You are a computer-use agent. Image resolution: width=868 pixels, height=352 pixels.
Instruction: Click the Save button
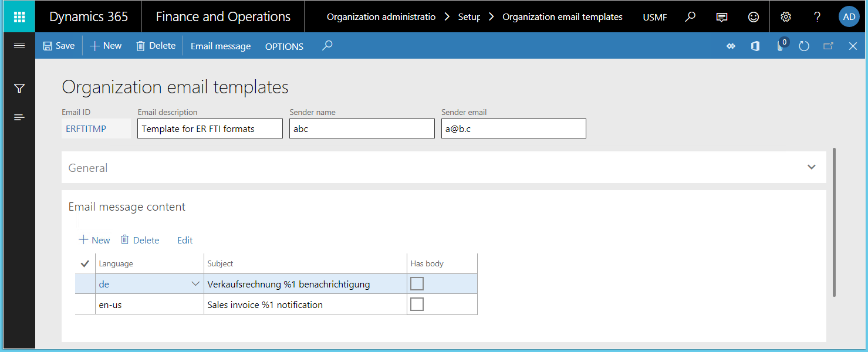pos(58,45)
